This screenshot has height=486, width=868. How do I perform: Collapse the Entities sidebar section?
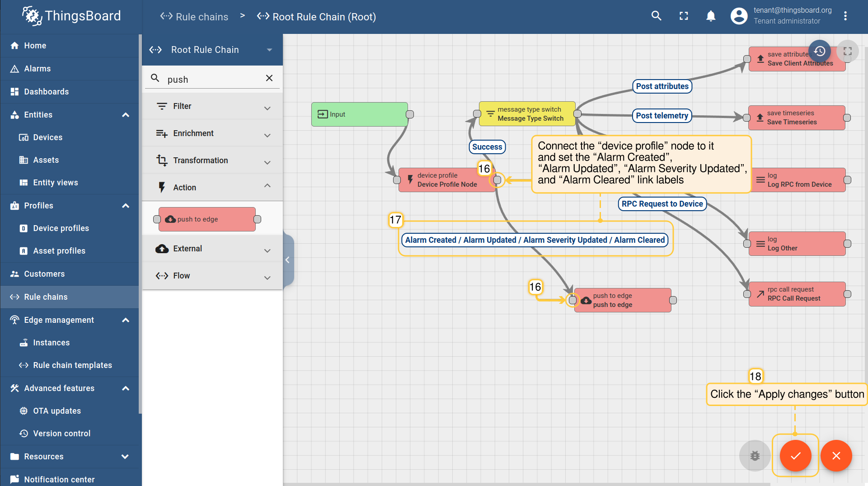point(126,115)
